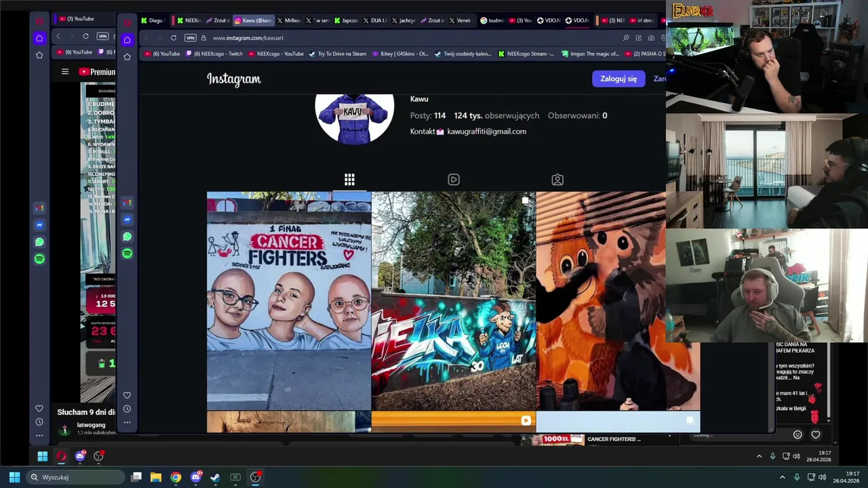This screenshot has height=488, width=868.
Task: Open YouTube hamburger menu in back window
Action: (x=65, y=71)
